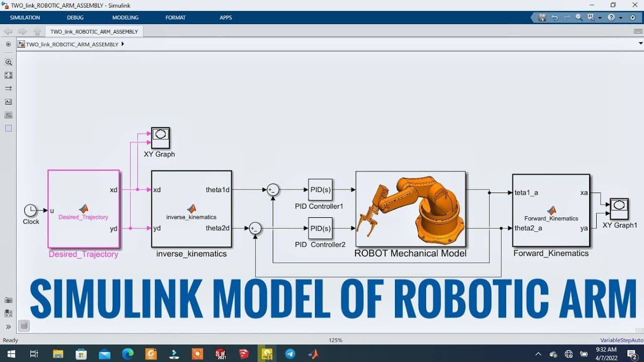Open the DEBUG ribbon tab
This screenshot has width=644, height=362.
pyautogui.click(x=75, y=18)
